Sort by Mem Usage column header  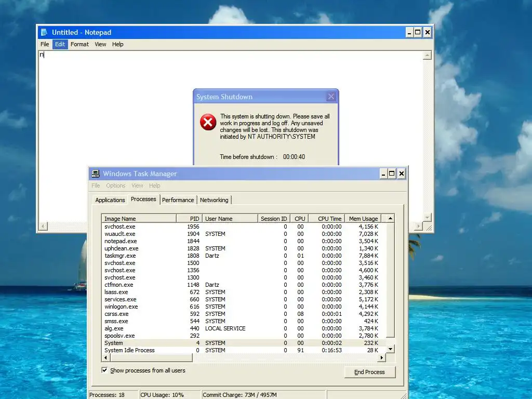pos(363,219)
